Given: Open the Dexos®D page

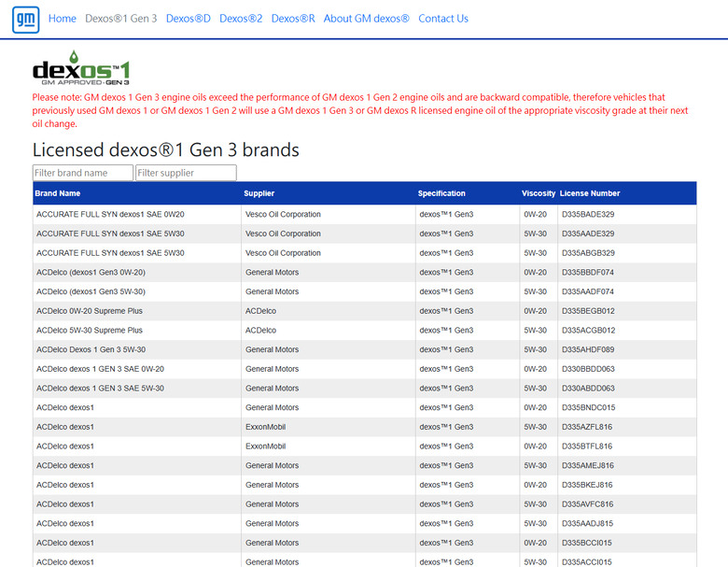Looking at the screenshot, I should (x=188, y=19).
